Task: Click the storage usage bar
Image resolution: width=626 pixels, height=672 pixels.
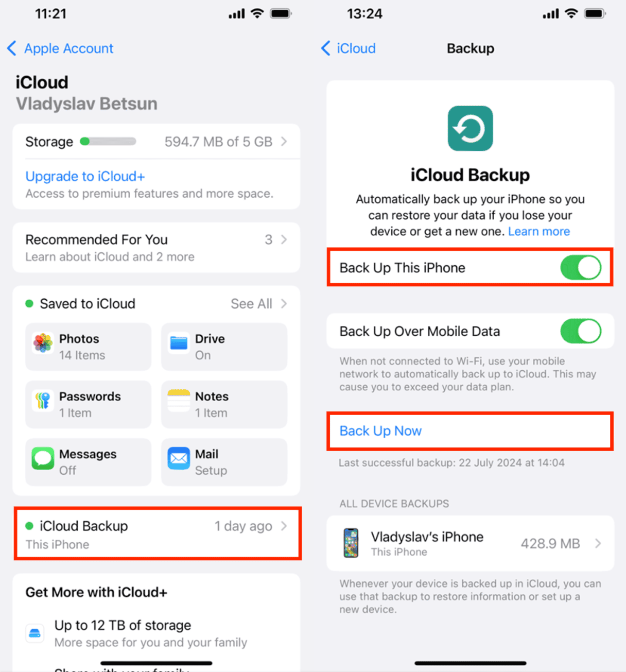Action: coord(108,142)
